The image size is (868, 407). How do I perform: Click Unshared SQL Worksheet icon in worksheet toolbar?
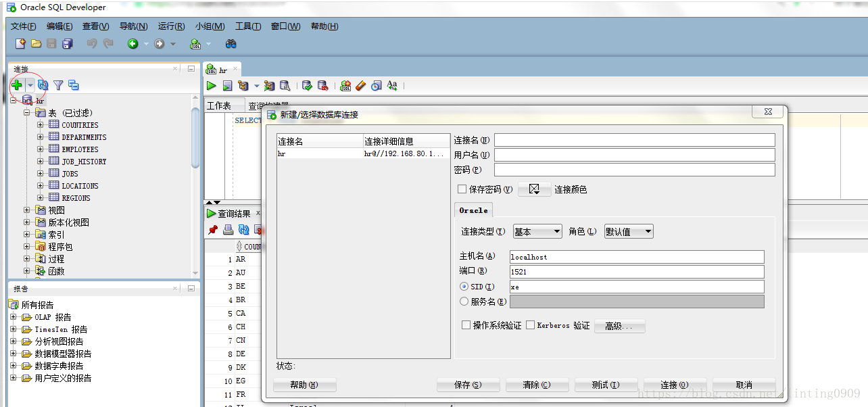[x=345, y=86]
